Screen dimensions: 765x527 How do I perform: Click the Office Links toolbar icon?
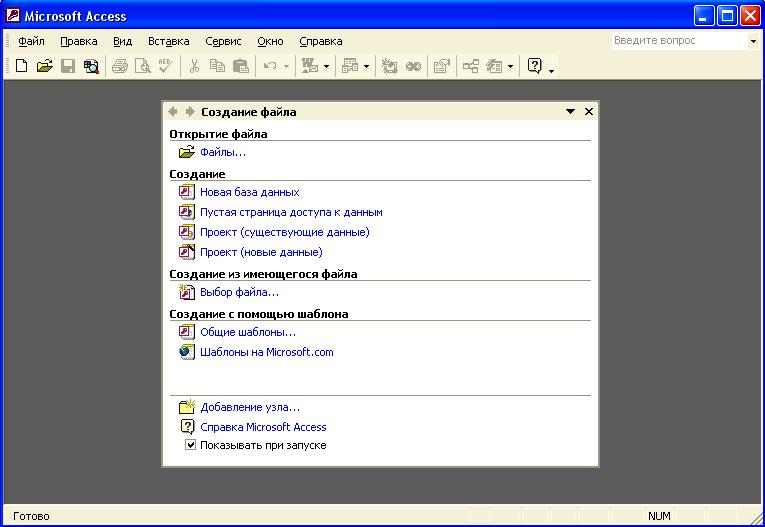click(310, 66)
